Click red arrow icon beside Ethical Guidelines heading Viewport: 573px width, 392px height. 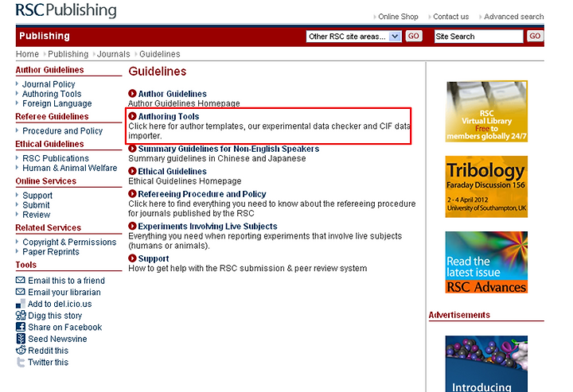[132, 171]
